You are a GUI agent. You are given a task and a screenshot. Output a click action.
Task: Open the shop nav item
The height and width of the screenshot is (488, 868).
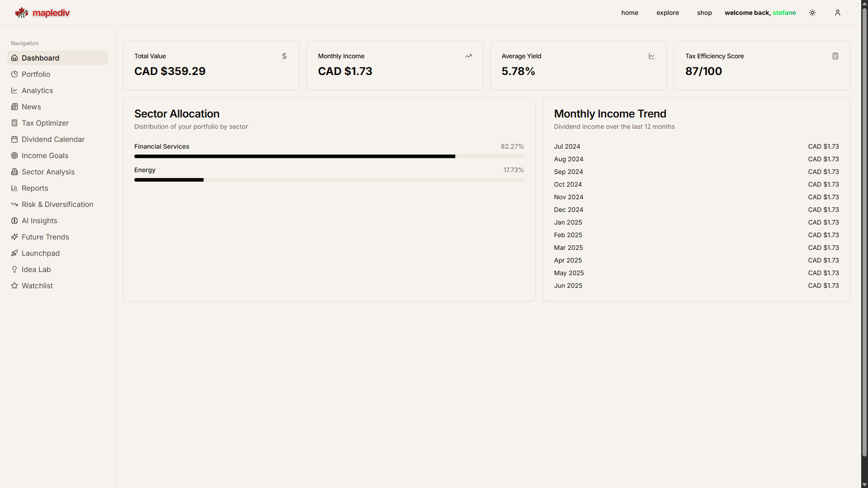[704, 13]
